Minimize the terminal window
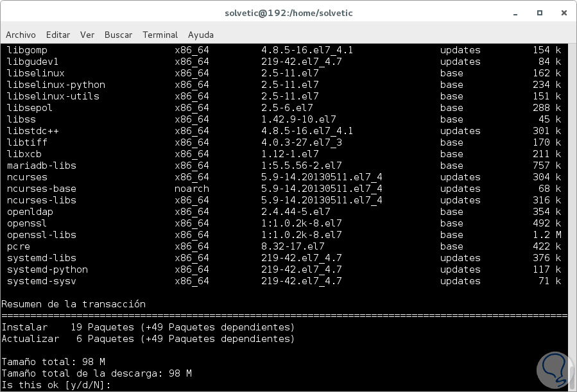The image size is (577, 392). (x=515, y=13)
